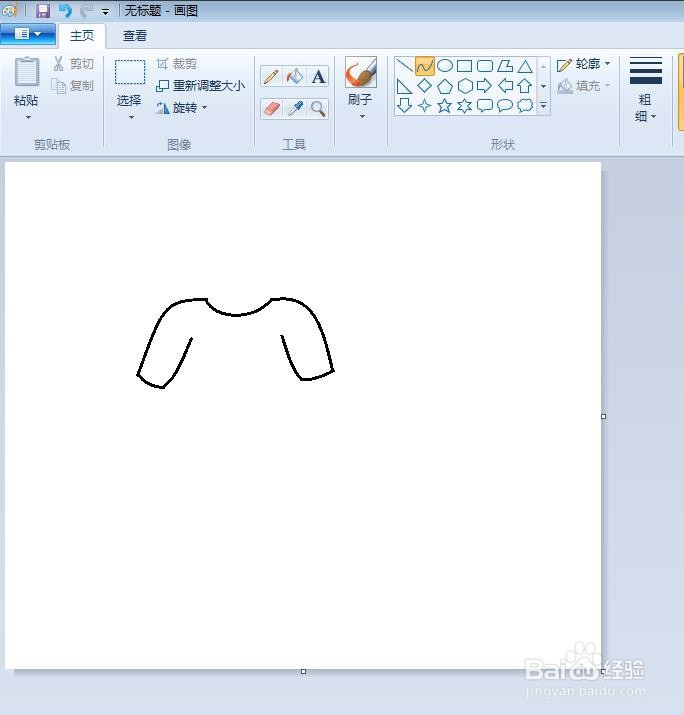The image size is (684, 715).
Task: Click the Save icon in quick access toolbar
Action: tap(43, 10)
